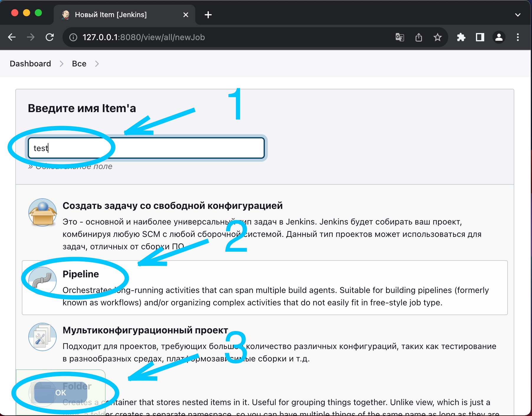Screen dimensions: 532x416
Task: Open the user profile avatar icon
Action: pos(499,37)
